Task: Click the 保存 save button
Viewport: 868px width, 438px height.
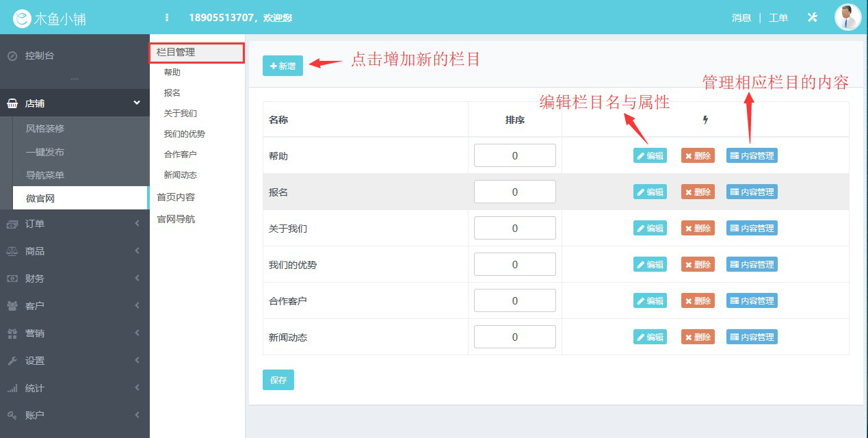Action: coord(278,379)
